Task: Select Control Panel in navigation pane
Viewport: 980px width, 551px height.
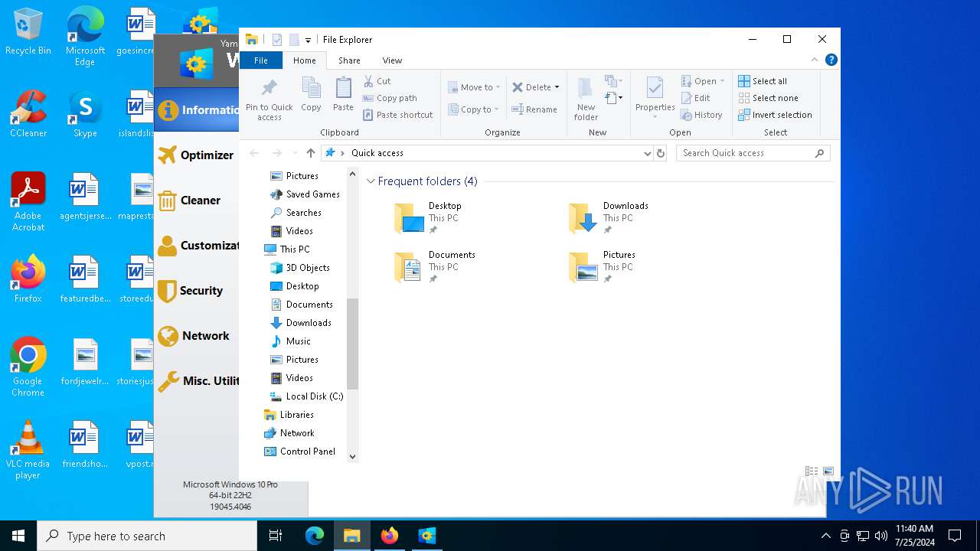Action: pyautogui.click(x=299, y=452)
